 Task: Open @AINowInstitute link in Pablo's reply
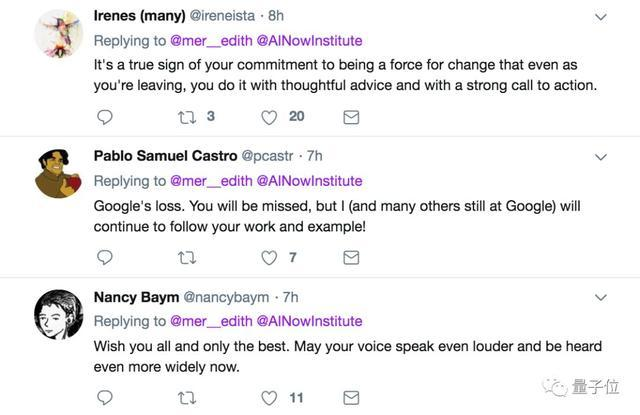(310, 181)
